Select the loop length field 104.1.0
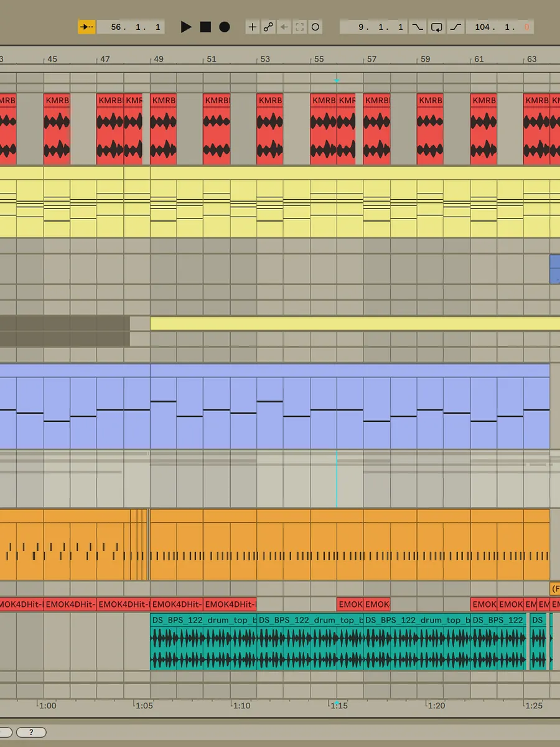Screen dimensions: 560x747 500,27
